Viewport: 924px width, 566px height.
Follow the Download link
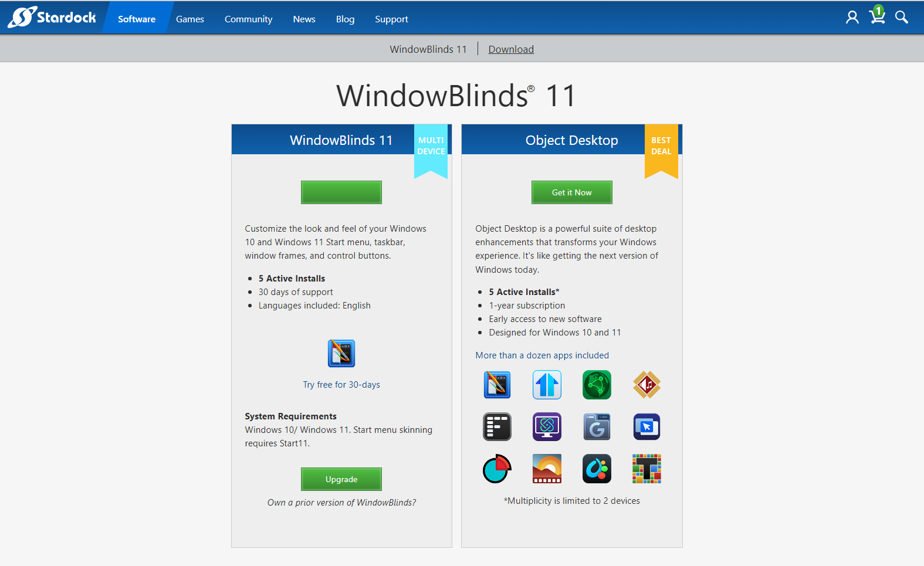point(511,49)
